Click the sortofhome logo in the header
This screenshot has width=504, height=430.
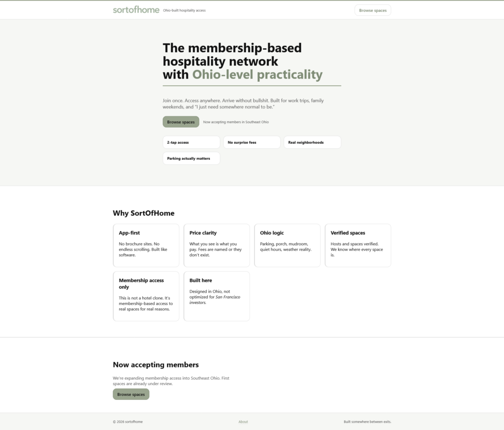click(x=136, y=10)
